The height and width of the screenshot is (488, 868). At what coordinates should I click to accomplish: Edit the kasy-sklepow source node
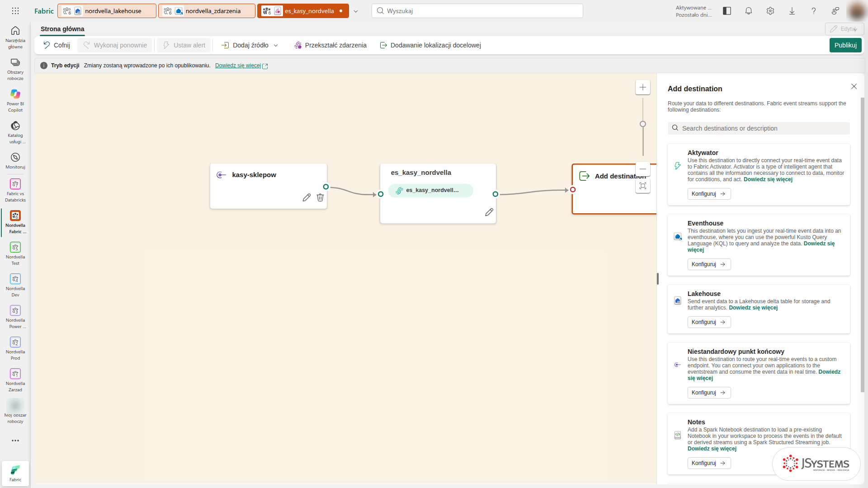pyautogui.click(x=307, y=197)
